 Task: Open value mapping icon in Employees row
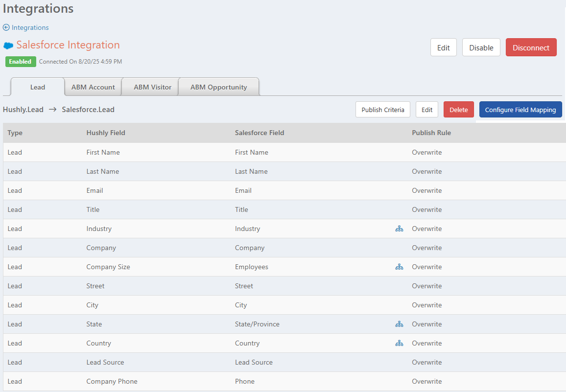coord(399,267)
